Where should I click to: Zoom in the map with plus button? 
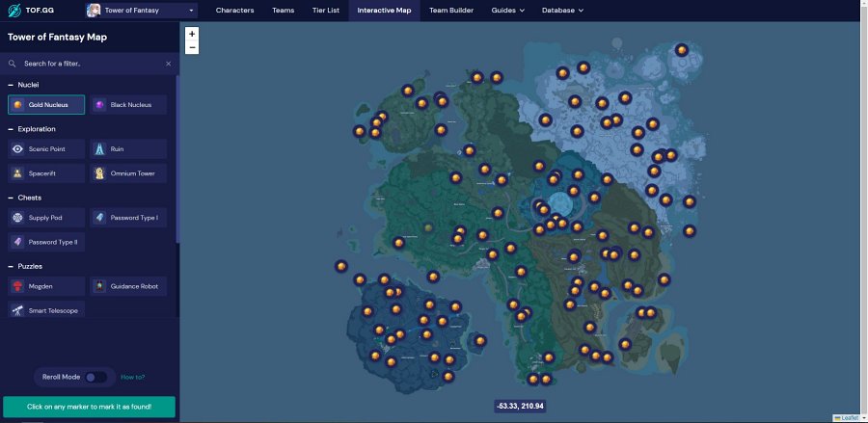coord(192,34)
